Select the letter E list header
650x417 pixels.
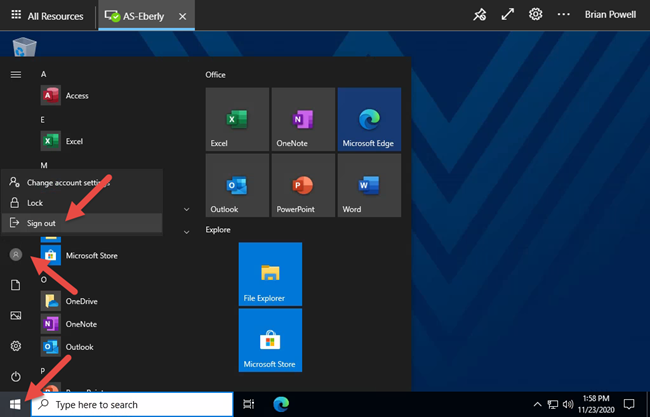(42, 120)
